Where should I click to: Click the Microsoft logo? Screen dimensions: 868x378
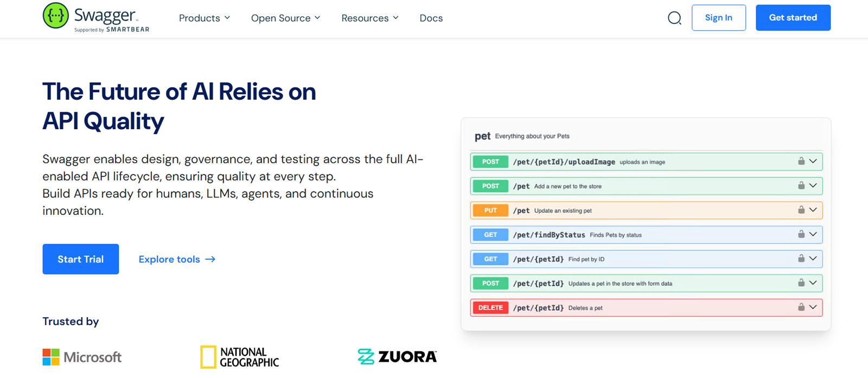(x=82, y=357)
